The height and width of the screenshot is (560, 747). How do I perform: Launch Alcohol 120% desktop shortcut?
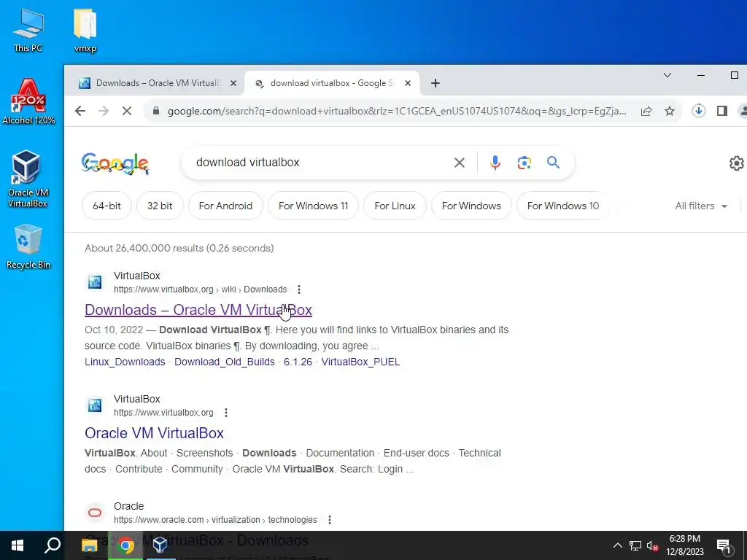click(28, 102)
